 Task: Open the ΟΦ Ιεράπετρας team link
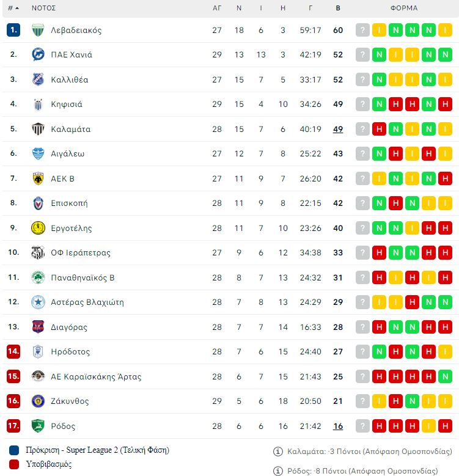[81, 252]
